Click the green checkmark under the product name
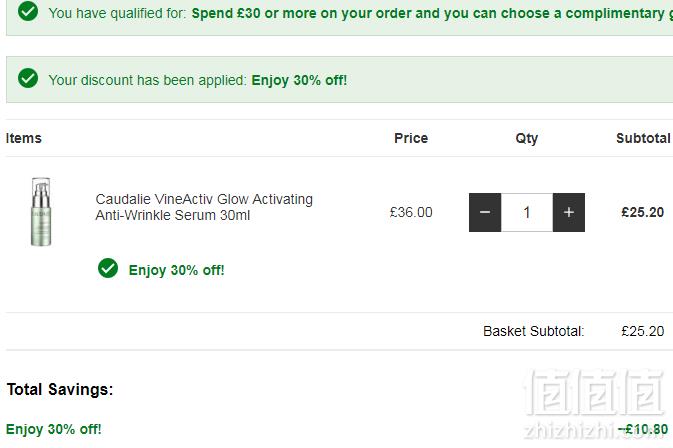The width and height of the screenshot is (673, 448). coord(108,268)
